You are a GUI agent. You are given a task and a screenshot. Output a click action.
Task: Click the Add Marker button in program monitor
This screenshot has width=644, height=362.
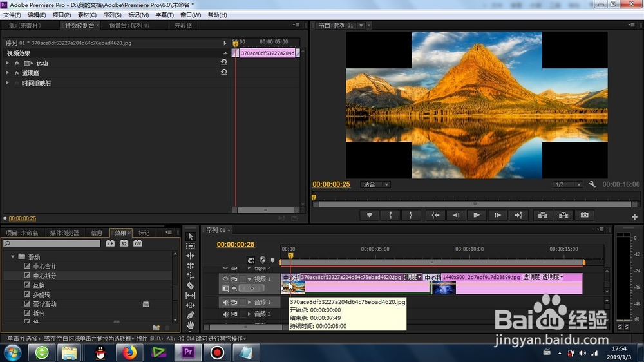tap(369, 215)
